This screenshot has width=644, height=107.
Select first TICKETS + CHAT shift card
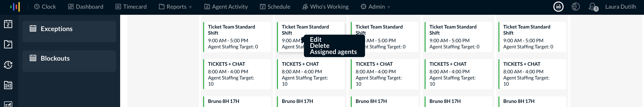[237, 74]
